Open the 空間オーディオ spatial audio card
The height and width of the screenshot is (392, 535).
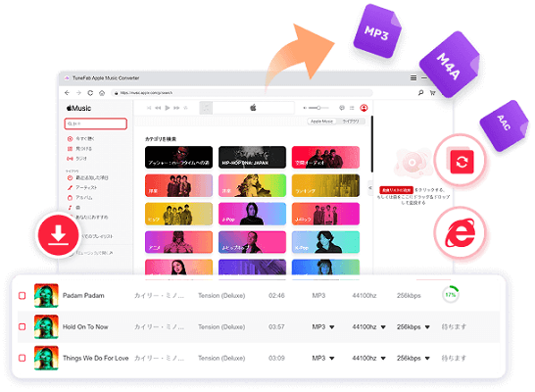(325, 157)
